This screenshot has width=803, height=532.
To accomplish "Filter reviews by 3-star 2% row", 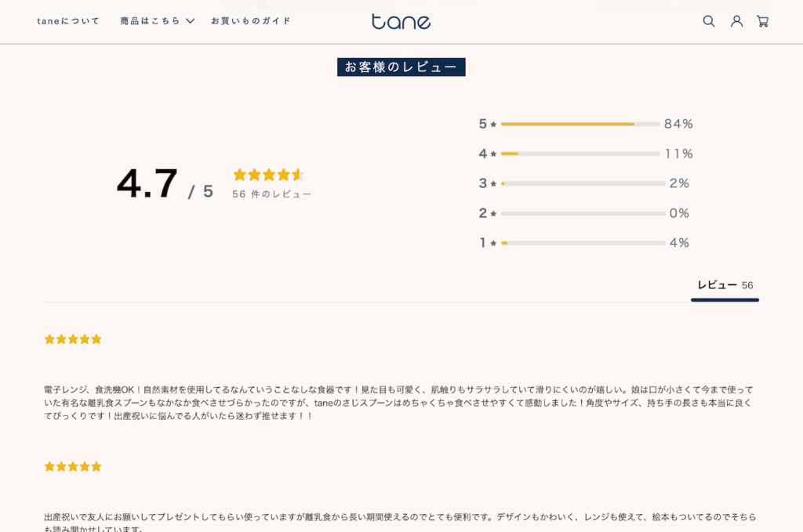I will point(583,183).
